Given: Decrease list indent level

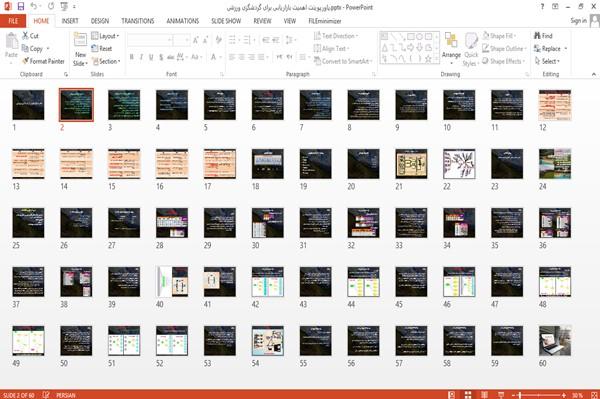Looking at the screenshot, I should tap(266, 40).
